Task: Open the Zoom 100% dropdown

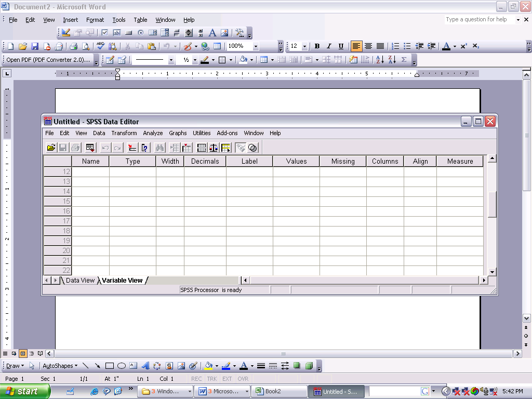Action: pos(256,46)
